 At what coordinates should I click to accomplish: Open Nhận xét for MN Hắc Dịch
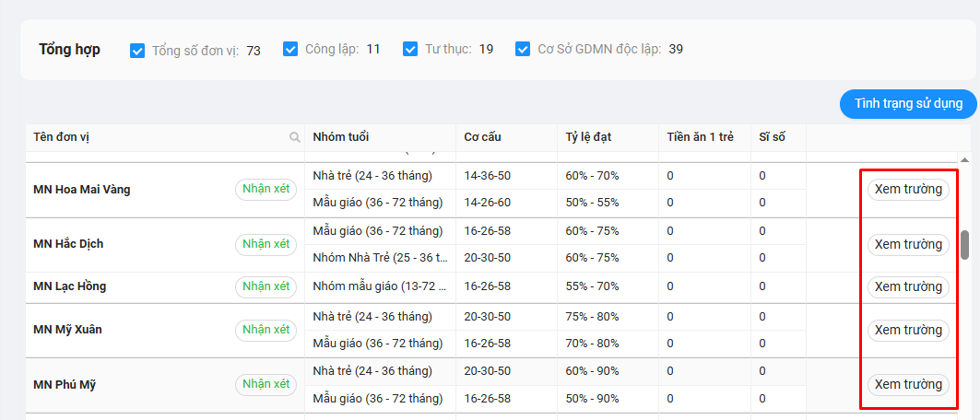coord(266,244)
